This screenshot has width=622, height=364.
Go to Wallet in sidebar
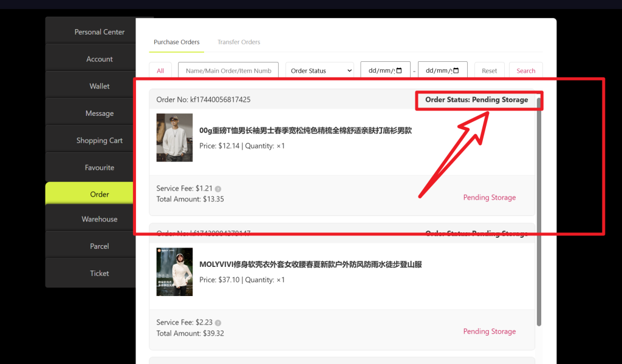(x=99, y=86)
